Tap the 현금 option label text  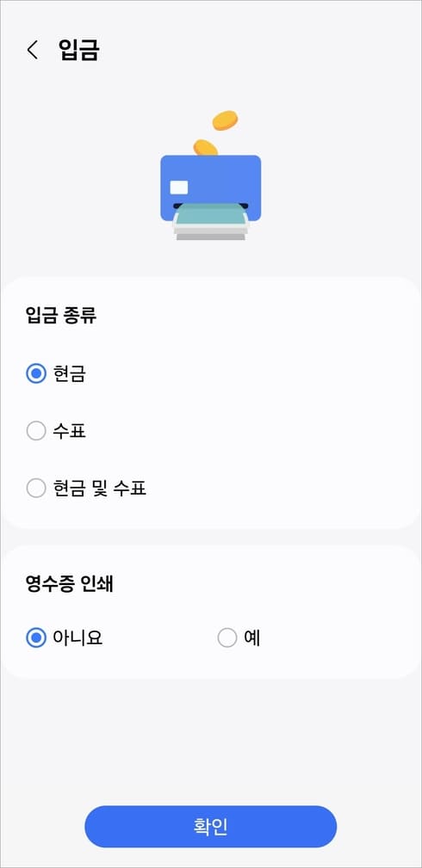point(70,374)
